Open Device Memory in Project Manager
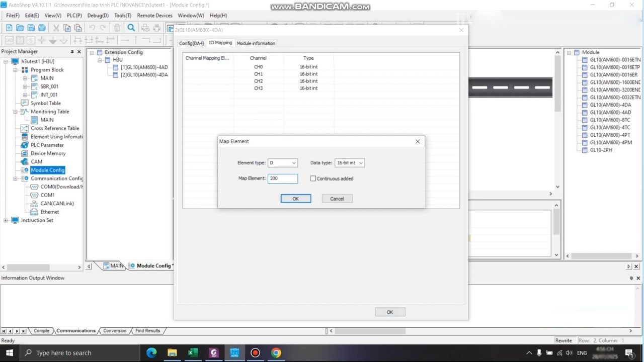This screenshot has width=644, height=362. tap(48, 153)
